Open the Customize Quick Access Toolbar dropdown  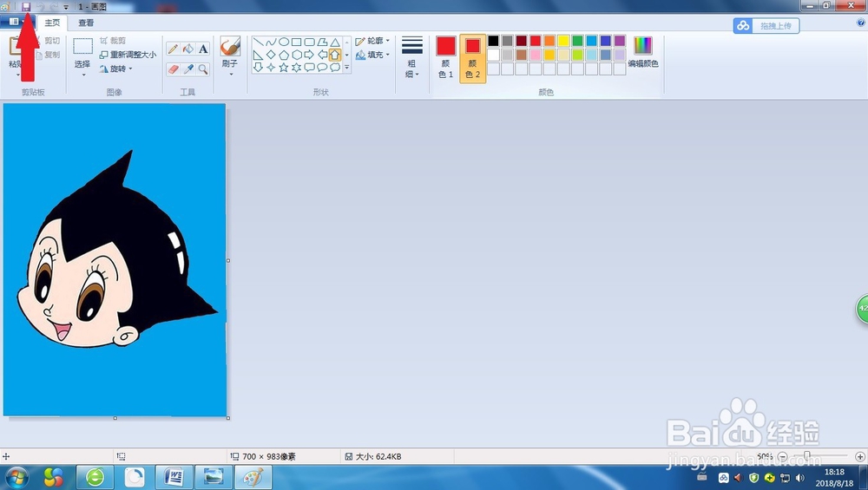(66, 7)
